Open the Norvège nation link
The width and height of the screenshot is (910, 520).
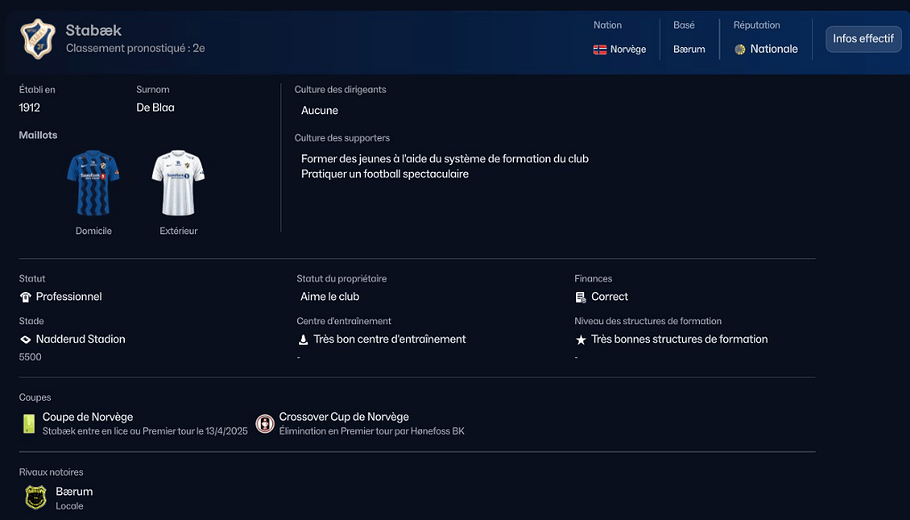[628, 49]
